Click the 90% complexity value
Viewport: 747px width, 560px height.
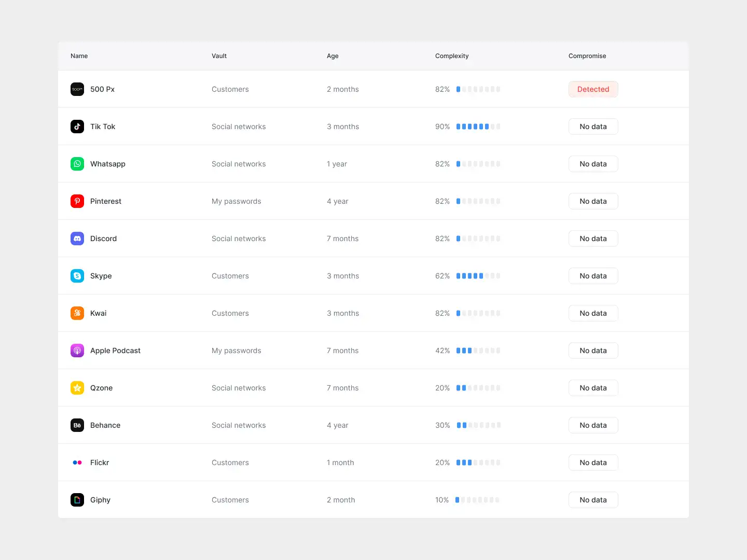442,127
